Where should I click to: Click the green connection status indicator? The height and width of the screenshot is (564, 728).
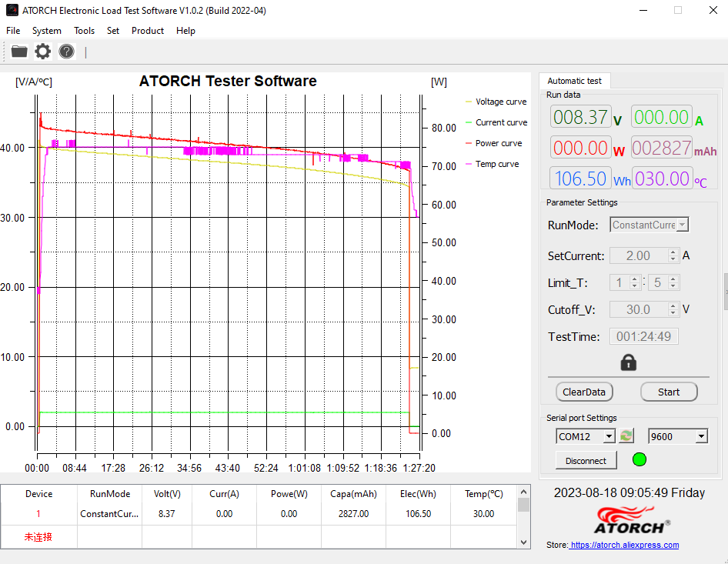pyautogui.click(x=639, y=460)
